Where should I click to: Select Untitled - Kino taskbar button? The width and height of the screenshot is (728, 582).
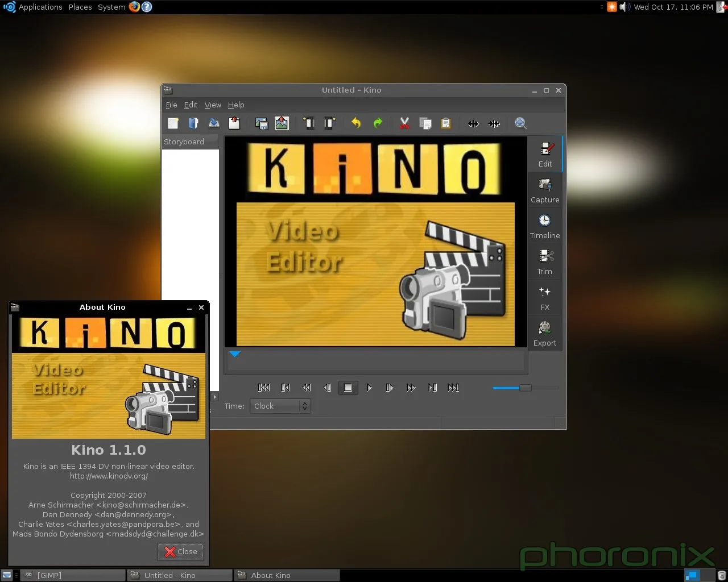point(180,575)
